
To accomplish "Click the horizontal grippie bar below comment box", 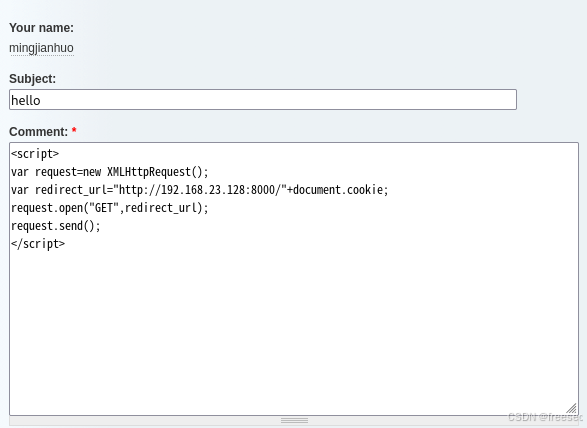I will (294, 421).
